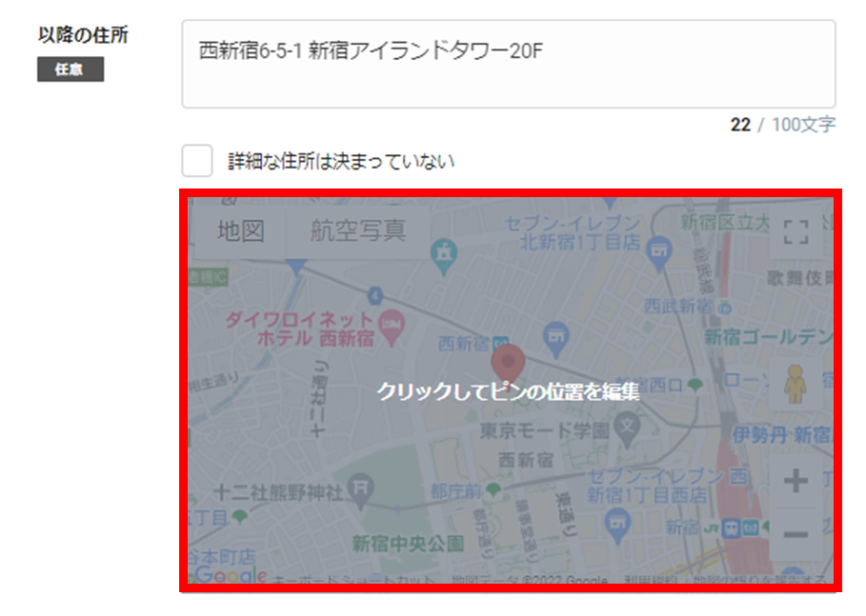
Task: Click 西武新宿 station label on map
Action: 678,306
